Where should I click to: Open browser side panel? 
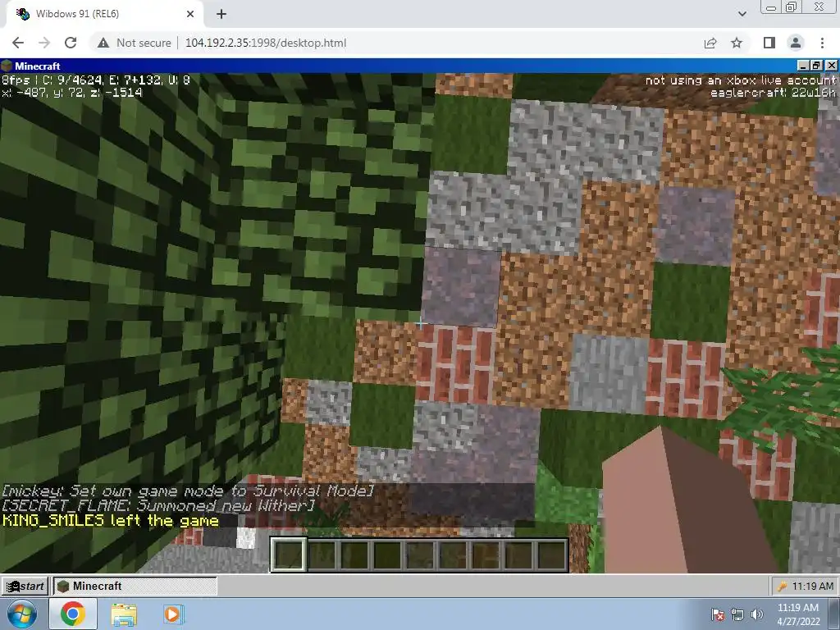click(x=769, y=43)
